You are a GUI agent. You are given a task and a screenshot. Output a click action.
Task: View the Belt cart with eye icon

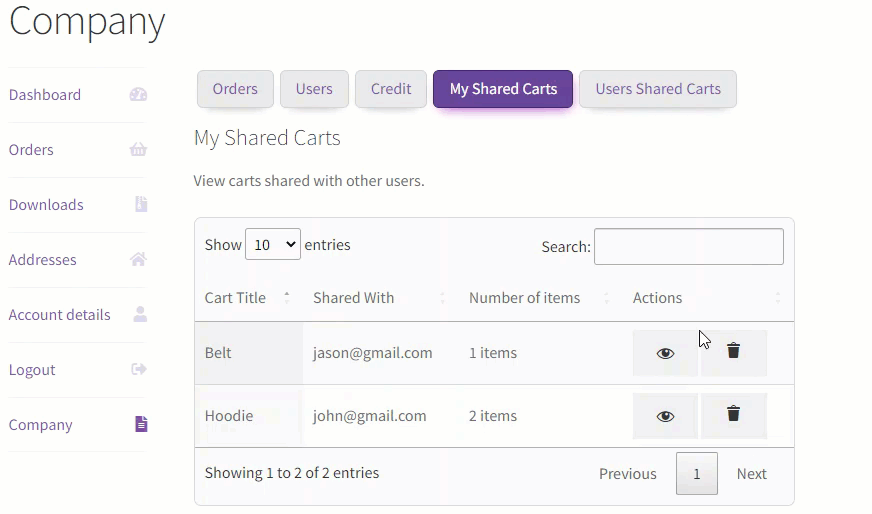665,353
